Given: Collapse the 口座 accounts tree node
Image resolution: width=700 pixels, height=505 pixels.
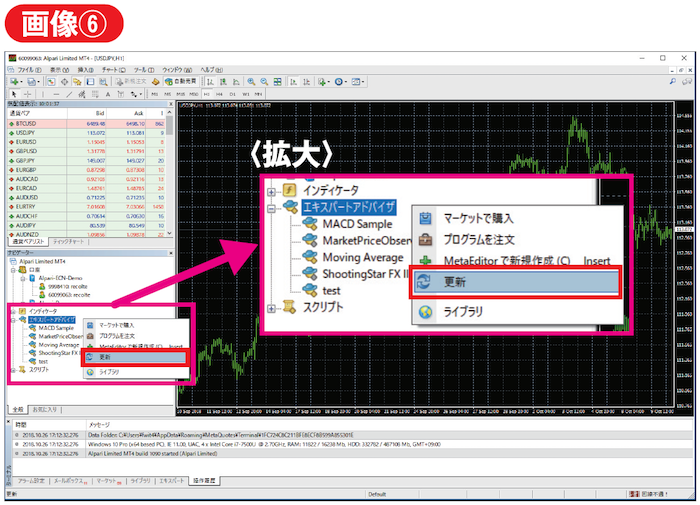Looking at the screenshot, I should click(x=13, y=270).
